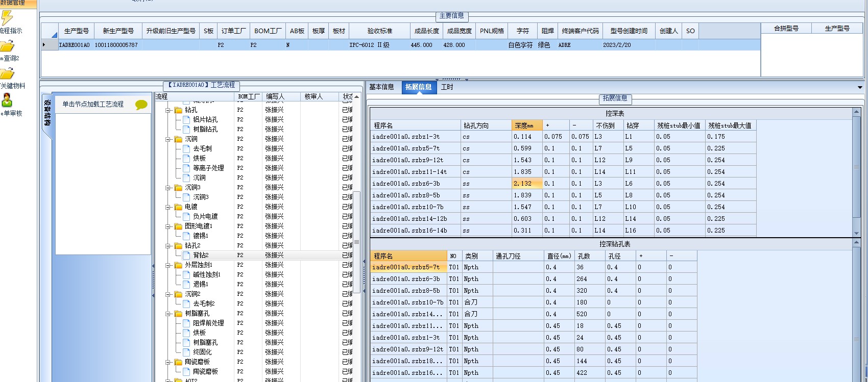Collapse the 钻孔 tree node
The height and width of the screenshot is (382, 868).
[167, 110]
